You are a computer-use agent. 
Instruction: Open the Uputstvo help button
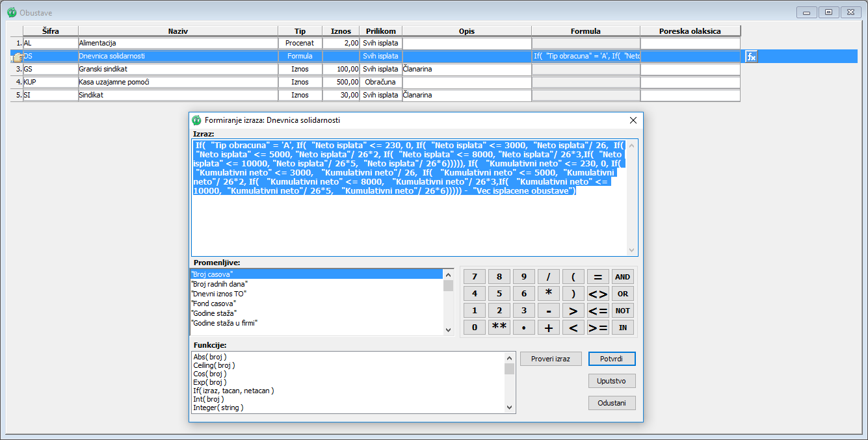tap(611, 381)
